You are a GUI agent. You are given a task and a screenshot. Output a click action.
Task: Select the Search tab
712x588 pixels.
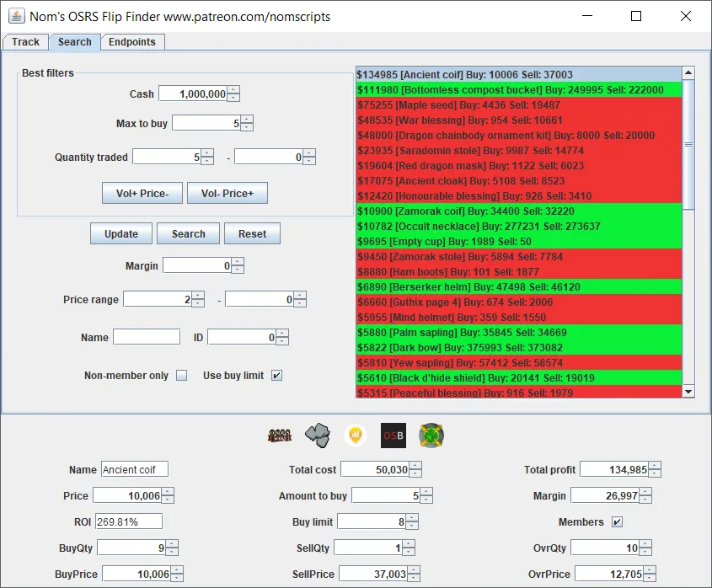pos(74,42)
